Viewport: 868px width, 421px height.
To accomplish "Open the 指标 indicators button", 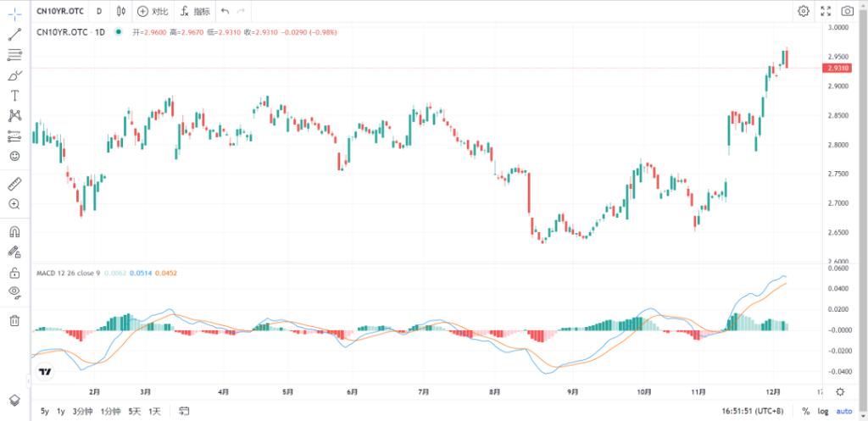I will tap(195, 11).
